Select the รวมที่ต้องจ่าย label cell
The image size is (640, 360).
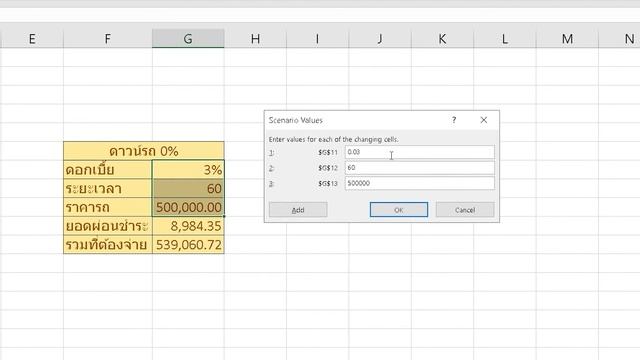108,245
